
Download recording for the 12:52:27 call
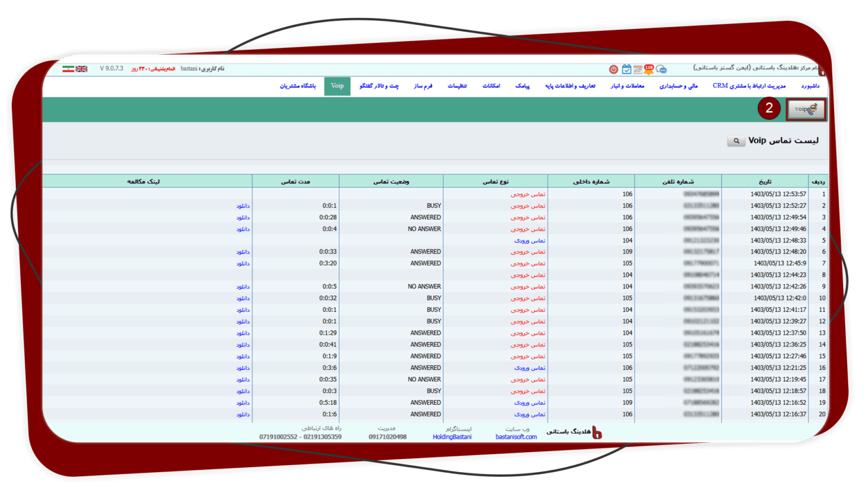(243, 206)
